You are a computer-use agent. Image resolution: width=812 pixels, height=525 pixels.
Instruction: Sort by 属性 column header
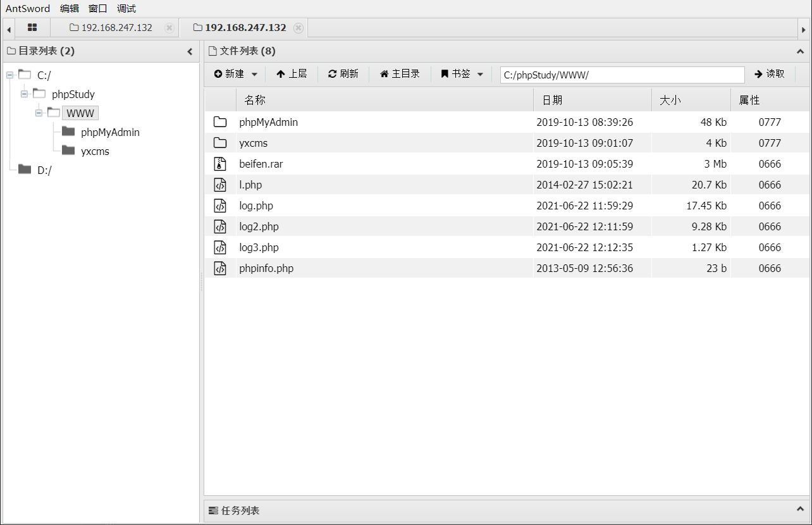point(770,100)
